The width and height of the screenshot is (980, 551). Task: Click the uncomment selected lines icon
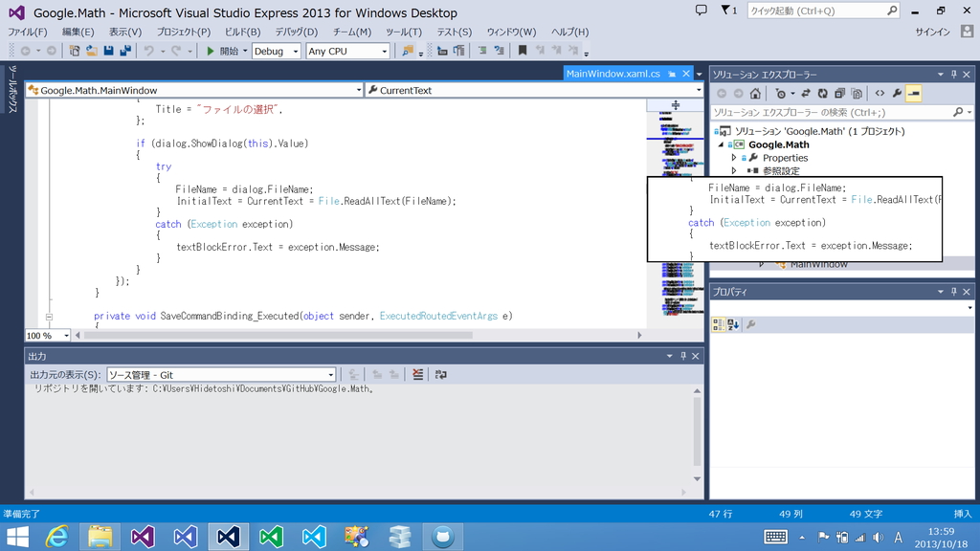point(499,52)
